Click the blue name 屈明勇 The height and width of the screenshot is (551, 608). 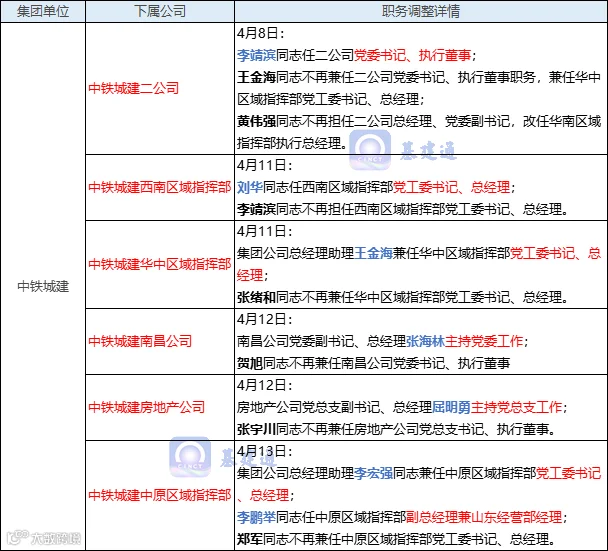[451, 407]
